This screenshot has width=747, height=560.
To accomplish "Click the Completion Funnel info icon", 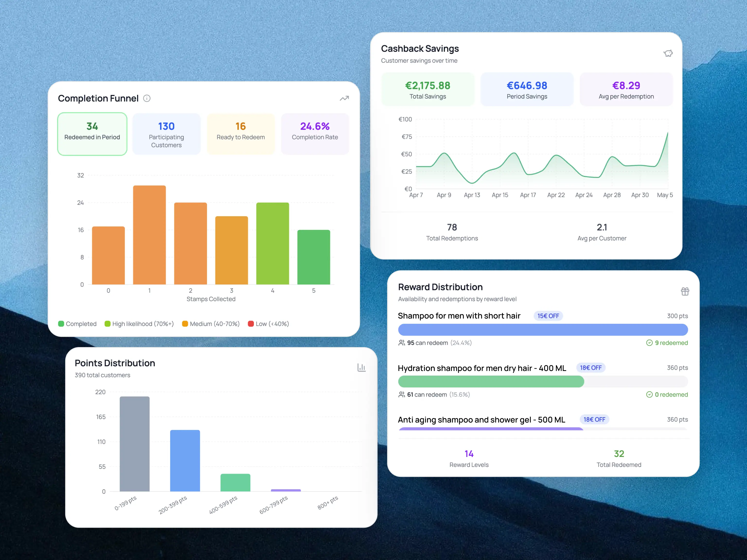I will pos(147,98).
